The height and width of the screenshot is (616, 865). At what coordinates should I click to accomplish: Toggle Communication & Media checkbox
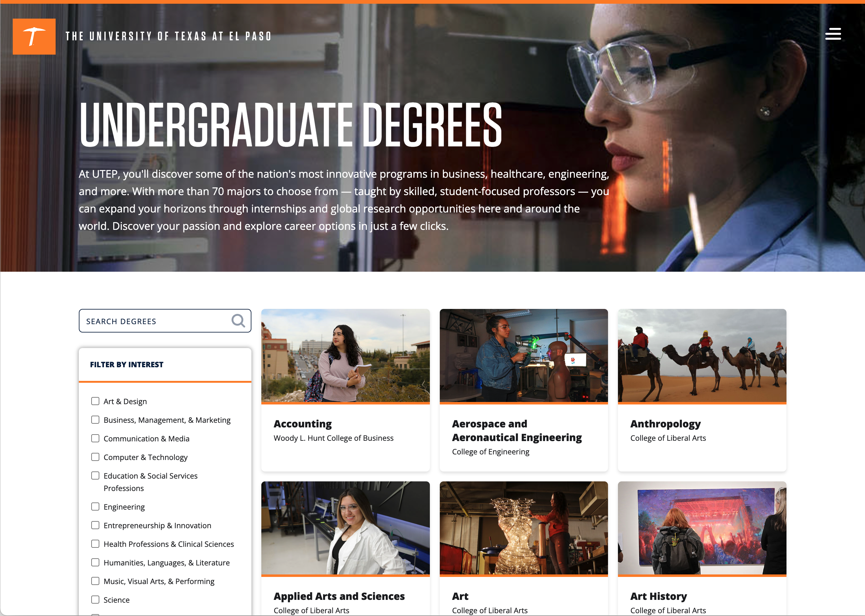(x=95, y=439)
